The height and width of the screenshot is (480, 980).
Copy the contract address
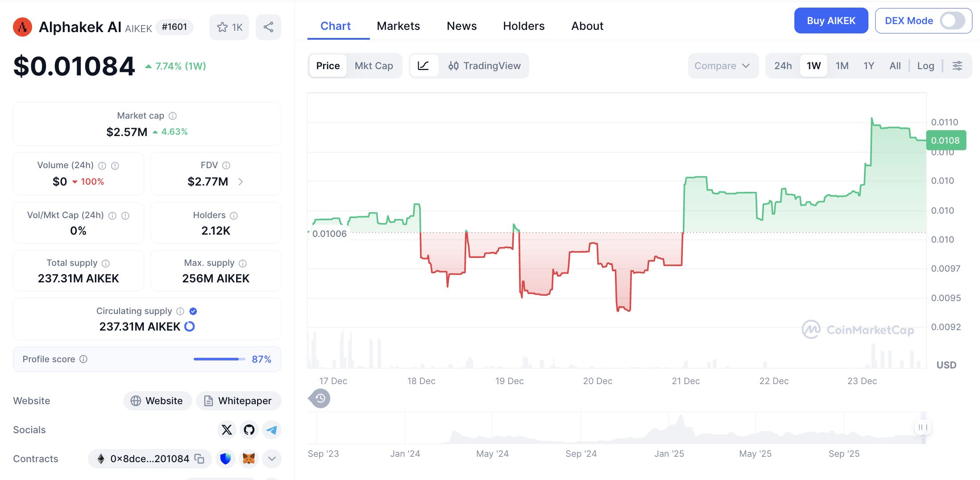pos(199,459)
